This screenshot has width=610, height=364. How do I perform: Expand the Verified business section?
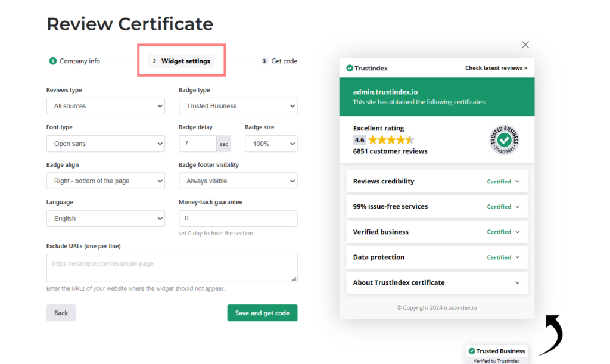[x=436, y=232]
